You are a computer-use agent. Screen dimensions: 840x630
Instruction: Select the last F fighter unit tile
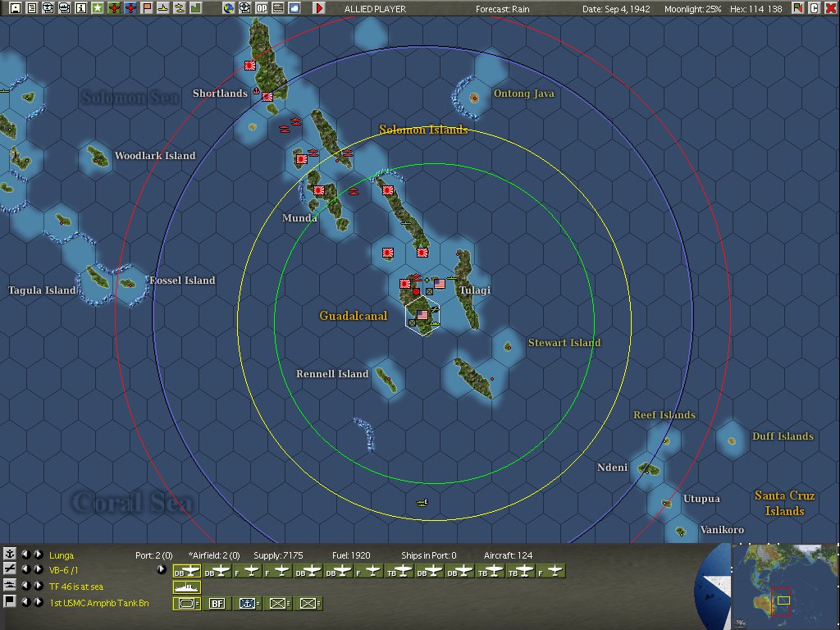tap(550, 572)
